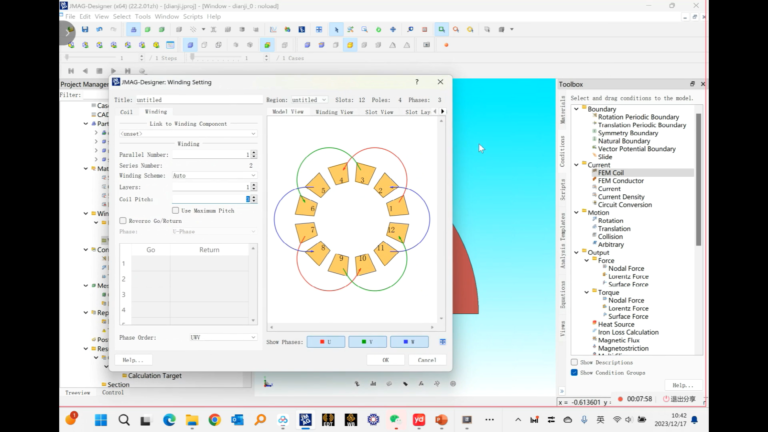Viewport: 768px width, 432px height.
Task: Click Help... in Winding Setting dialog
Action: coord(133,360)
